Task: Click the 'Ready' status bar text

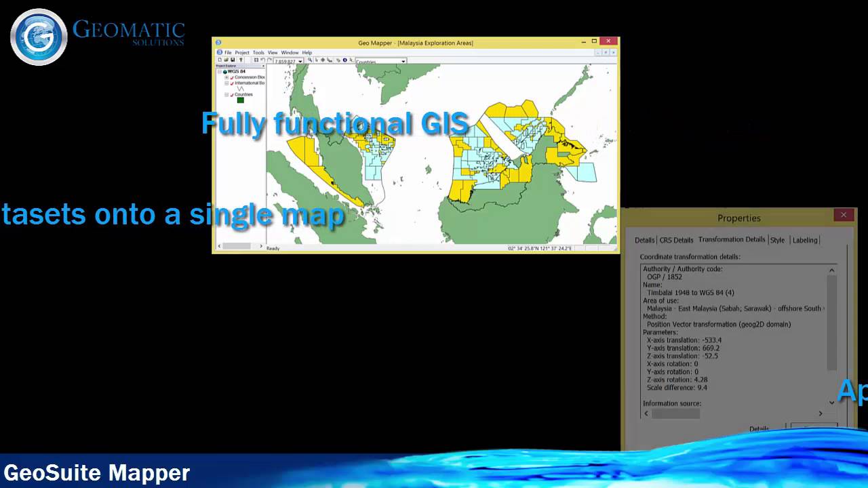Action: [x=273, y=249]
